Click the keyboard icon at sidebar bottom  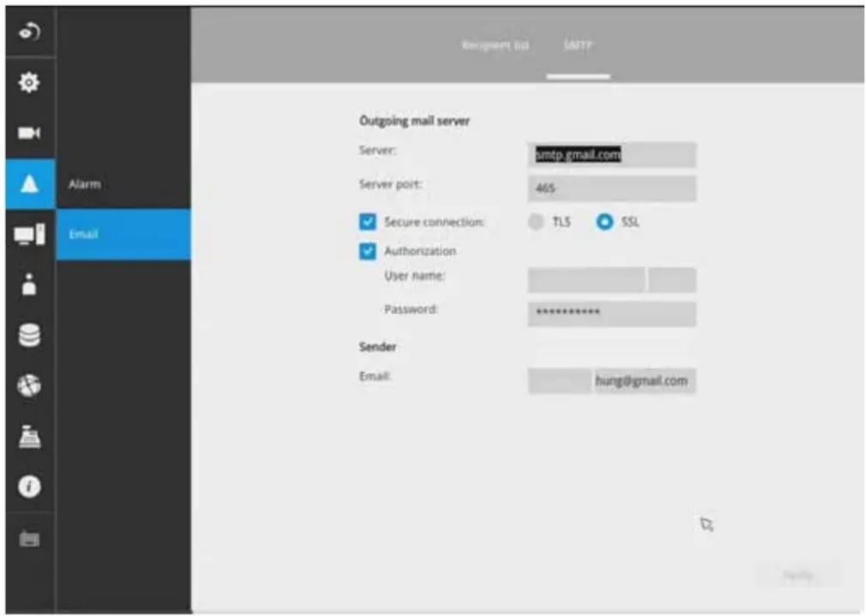tap(29, 538)
